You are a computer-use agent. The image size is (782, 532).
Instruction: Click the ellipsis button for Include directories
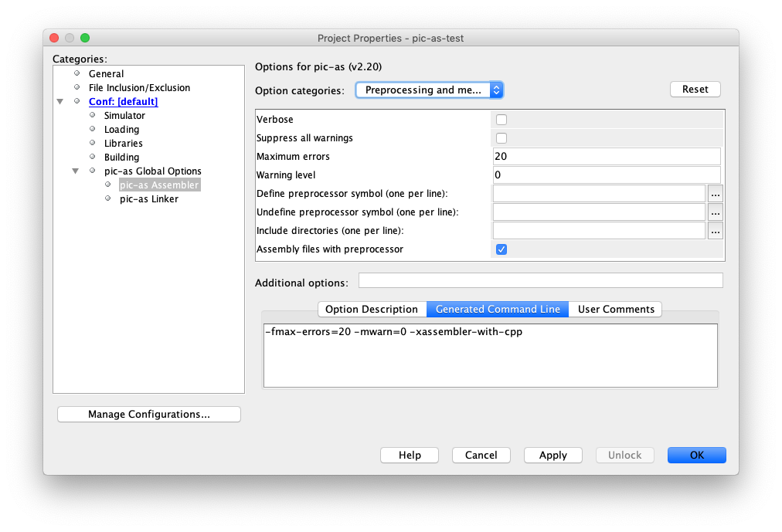(715, 231)
